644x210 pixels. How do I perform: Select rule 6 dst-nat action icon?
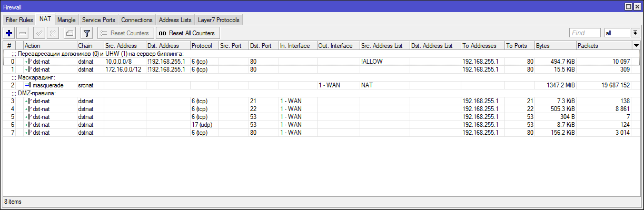[x=28, y=124]
